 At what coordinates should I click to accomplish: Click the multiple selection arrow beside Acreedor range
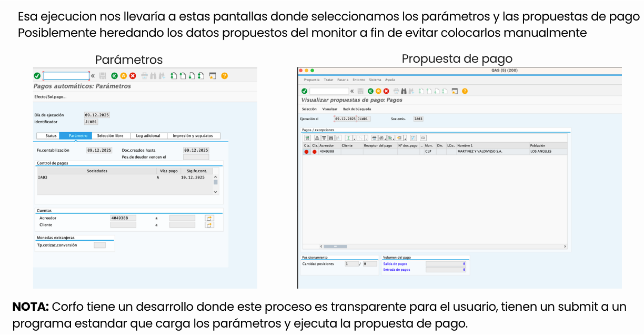(x=209, y=218)
